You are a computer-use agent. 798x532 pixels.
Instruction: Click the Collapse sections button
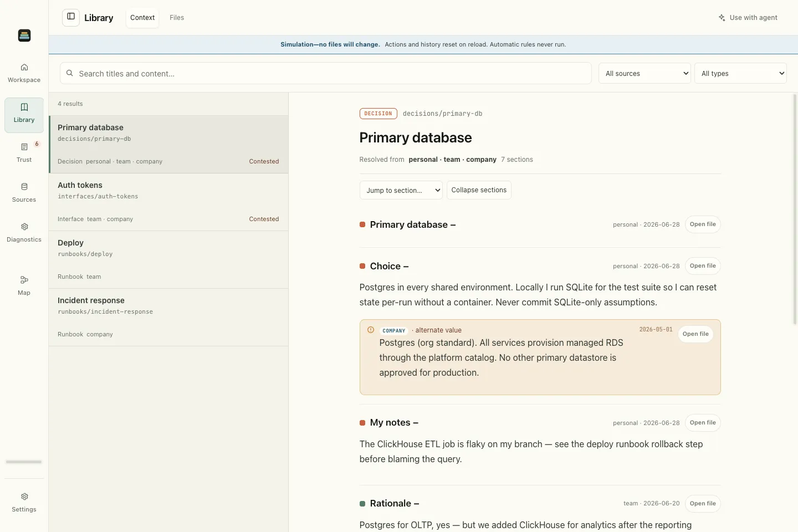(x=479, y=190)
